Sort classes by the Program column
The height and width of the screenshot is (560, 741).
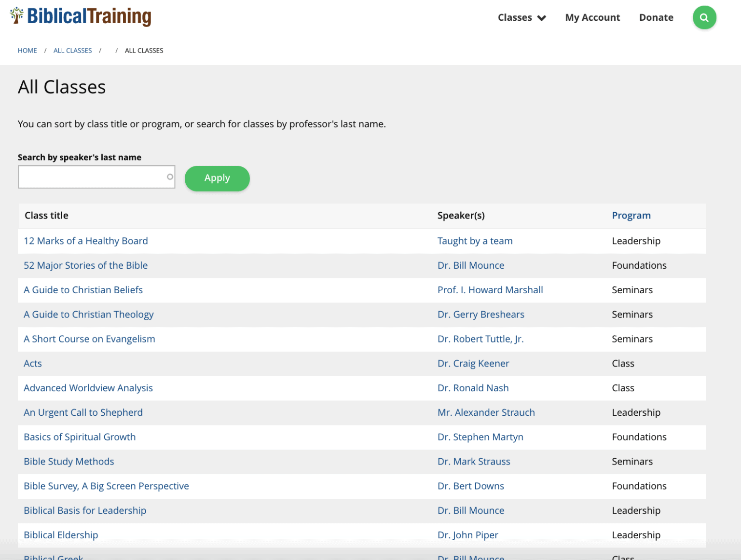(x=631, y=215)
